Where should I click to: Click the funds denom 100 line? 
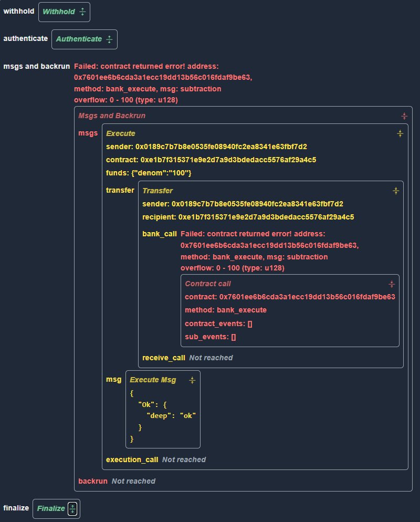(x=149, y=173)
